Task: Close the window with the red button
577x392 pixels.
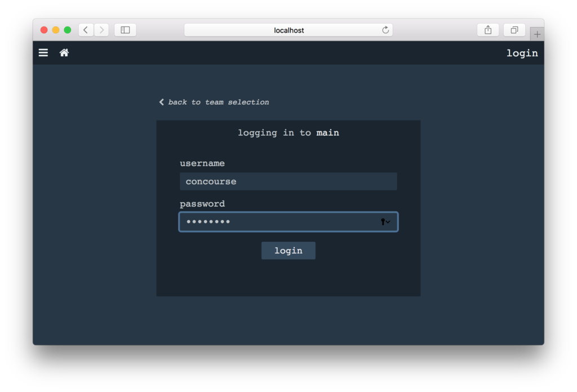Action: [x=44, y=30]
